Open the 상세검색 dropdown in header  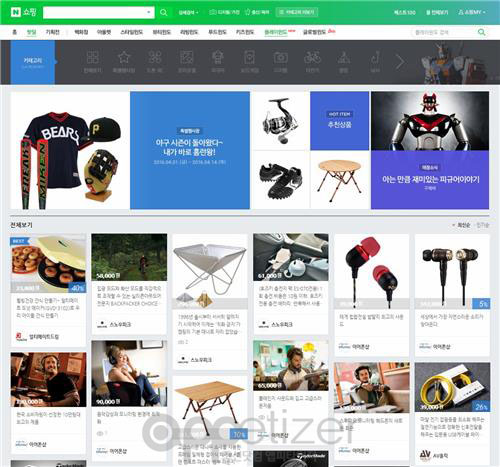(188, 13)
